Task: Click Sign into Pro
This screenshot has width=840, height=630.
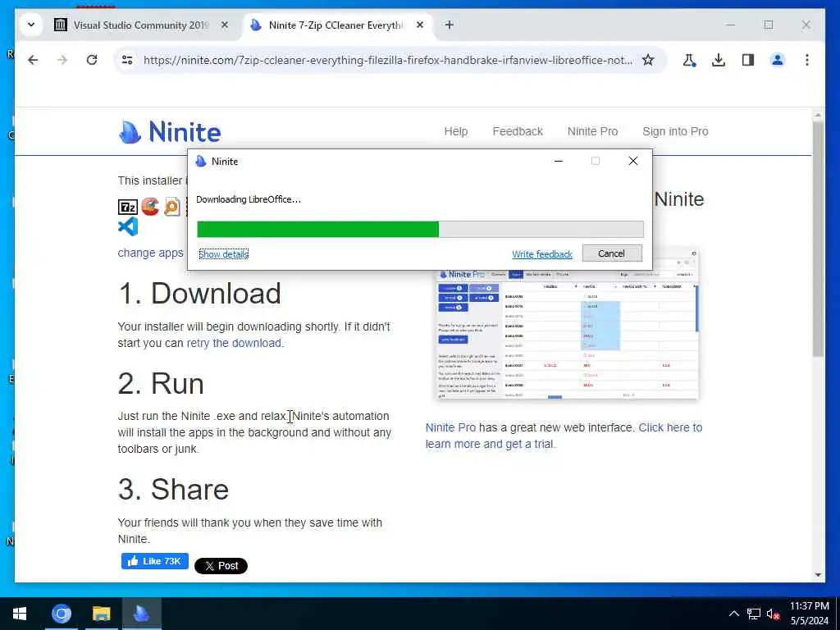Action: tap(675, 131)
